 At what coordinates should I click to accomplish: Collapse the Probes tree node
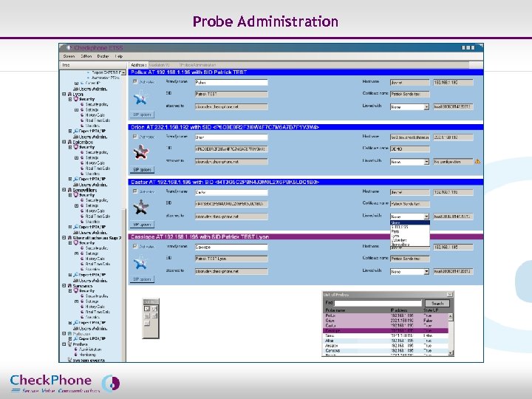pyautogui.click(x=64, y=344)
